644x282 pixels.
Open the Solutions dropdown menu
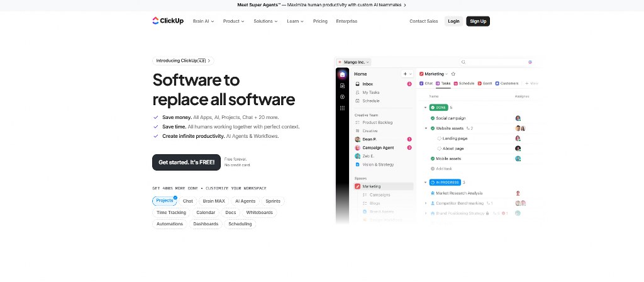[x=265, y=21]
